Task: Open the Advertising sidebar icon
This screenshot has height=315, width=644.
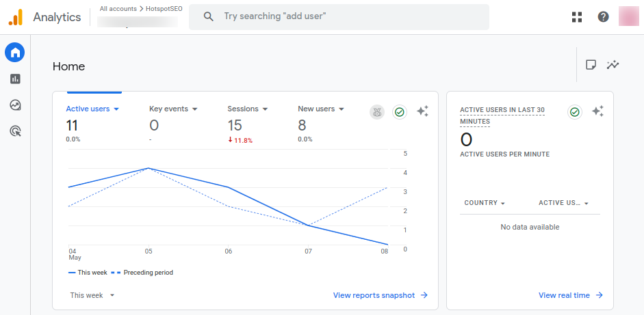Action: click(15, 131)
